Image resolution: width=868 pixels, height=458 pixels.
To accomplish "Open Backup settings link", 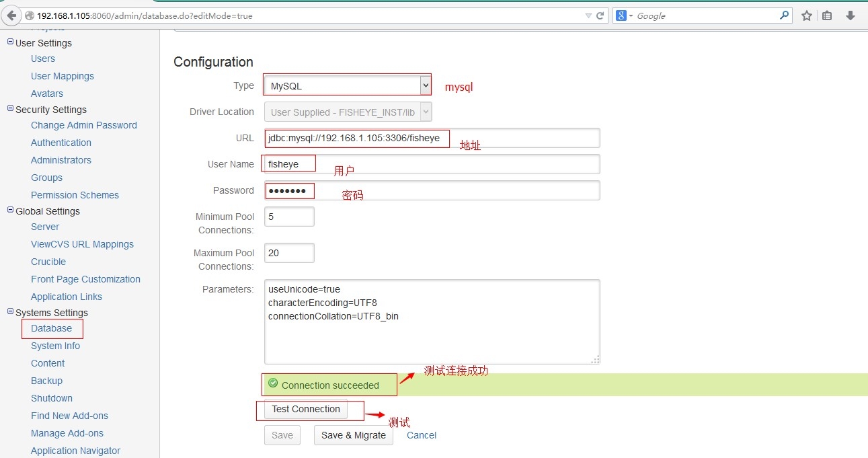I will pyautogui.click(x=46, y=381).
